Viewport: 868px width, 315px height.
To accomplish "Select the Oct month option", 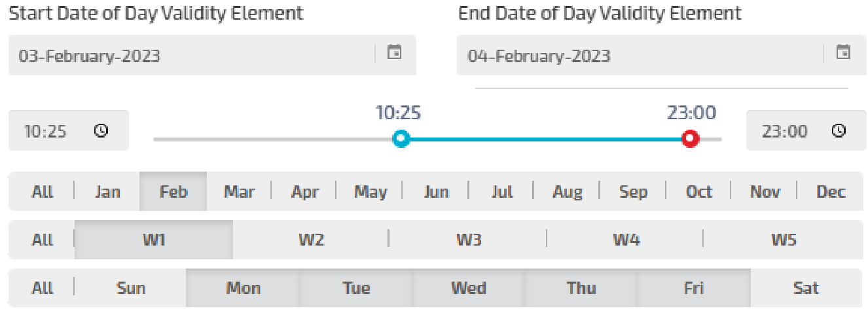I will [698, 192].
